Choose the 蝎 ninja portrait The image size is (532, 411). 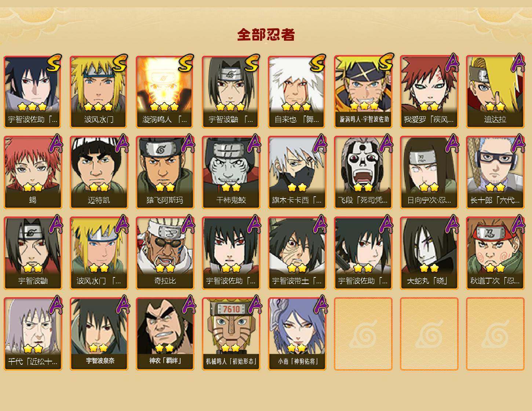pyautogui.click(x=33, y=172)
